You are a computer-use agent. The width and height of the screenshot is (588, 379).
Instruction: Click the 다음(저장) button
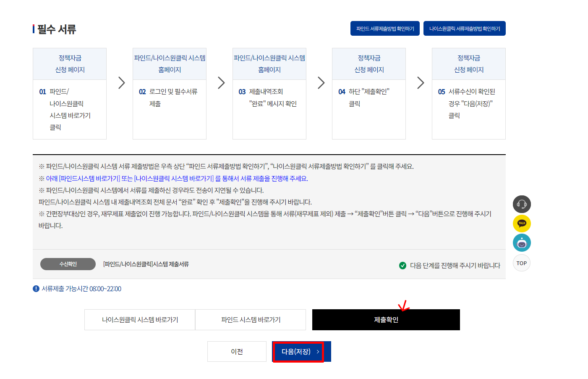[x=301, y=352]
